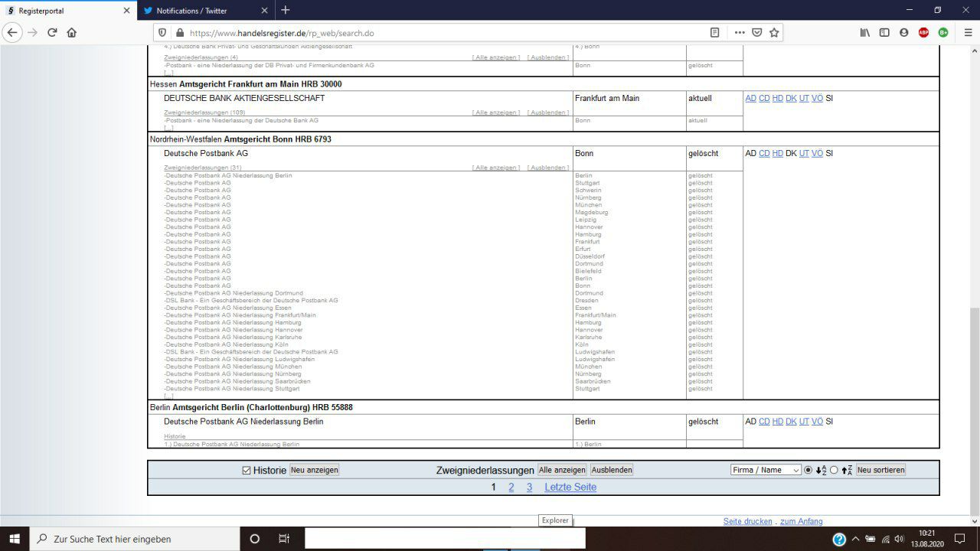
Task: Reload the page with the refresh icon
Action: [x=52, y=33]
